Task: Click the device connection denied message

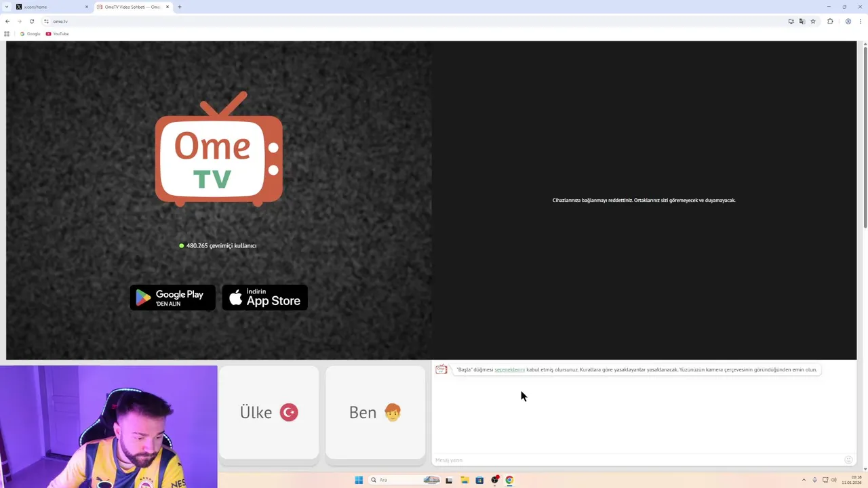Action: (644, 200)
